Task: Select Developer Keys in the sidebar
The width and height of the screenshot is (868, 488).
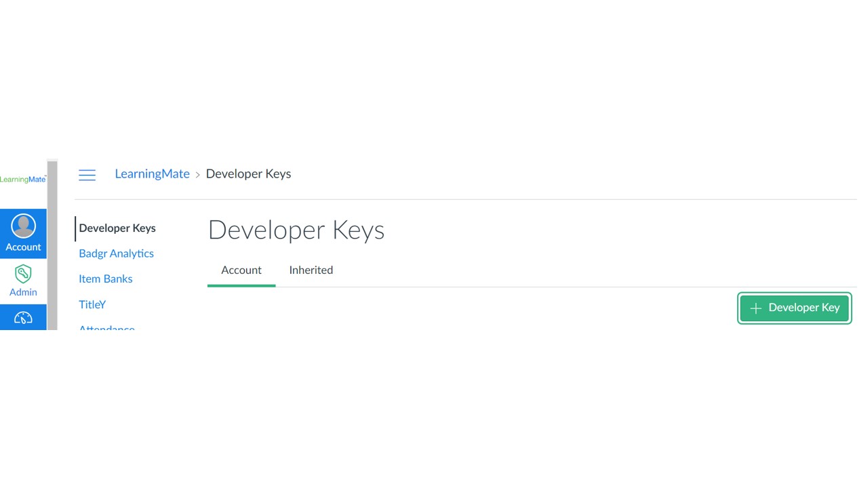Action: tap(117, 228)
